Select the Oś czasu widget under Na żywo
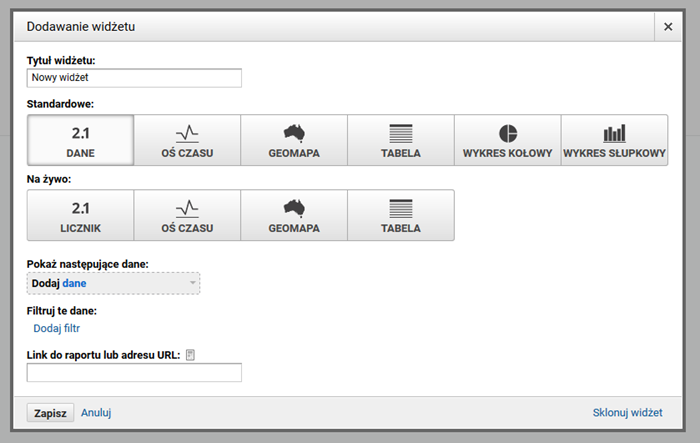The height and width of the screenshot is (443, 700). (x=187, y=216)
